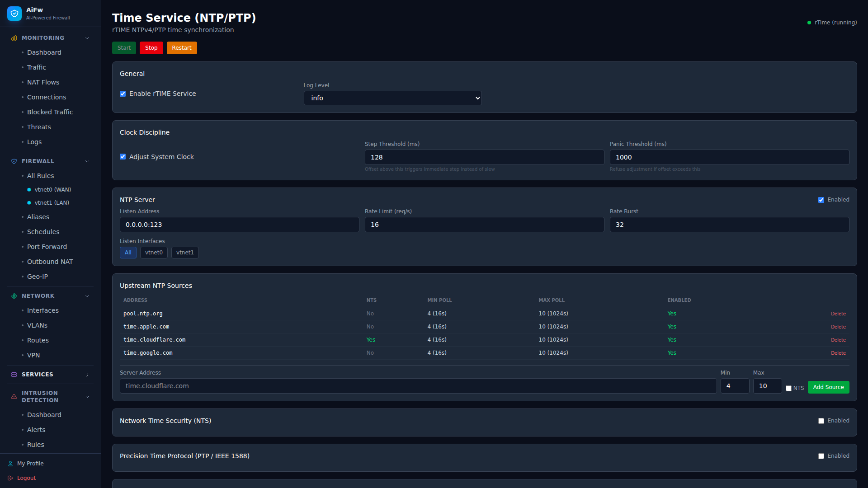The width and height of the screenshot is (868, 488).
Task: Open the Interfaces page
Action: pos(42,310)
